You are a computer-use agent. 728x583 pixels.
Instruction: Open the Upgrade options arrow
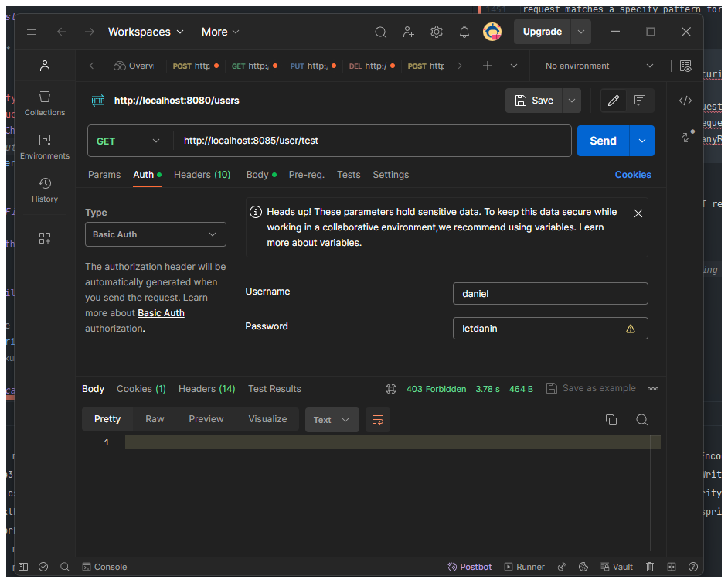[x=580, y=32]
